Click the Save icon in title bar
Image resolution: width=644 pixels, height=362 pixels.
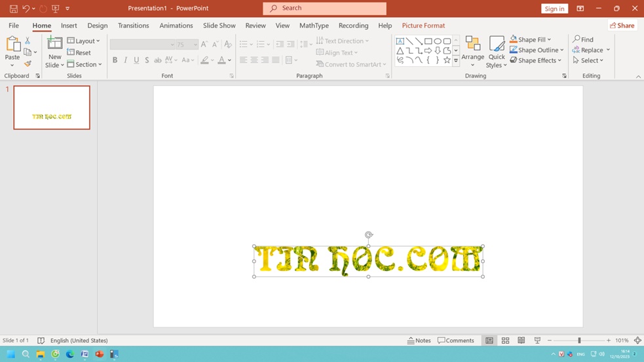pos(13,9)
